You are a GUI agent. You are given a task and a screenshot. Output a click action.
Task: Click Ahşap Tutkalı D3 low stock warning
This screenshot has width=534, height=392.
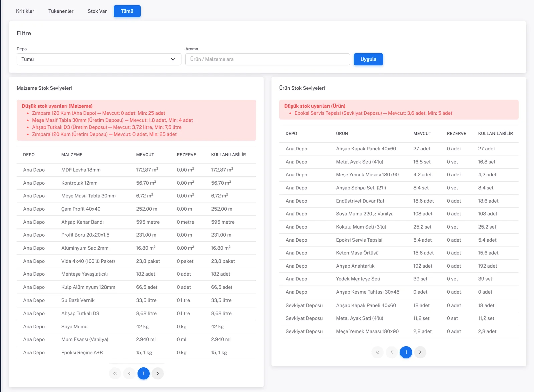tap(107, 127)
